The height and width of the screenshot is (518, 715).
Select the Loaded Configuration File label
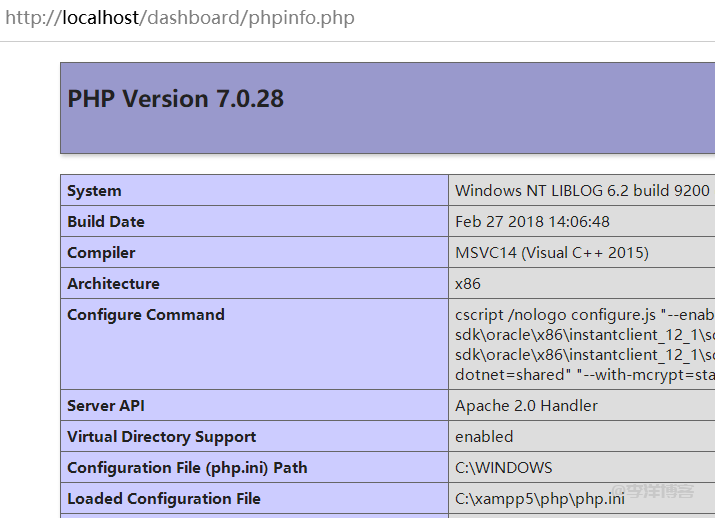pyautogui.click(x=164, y=499)
